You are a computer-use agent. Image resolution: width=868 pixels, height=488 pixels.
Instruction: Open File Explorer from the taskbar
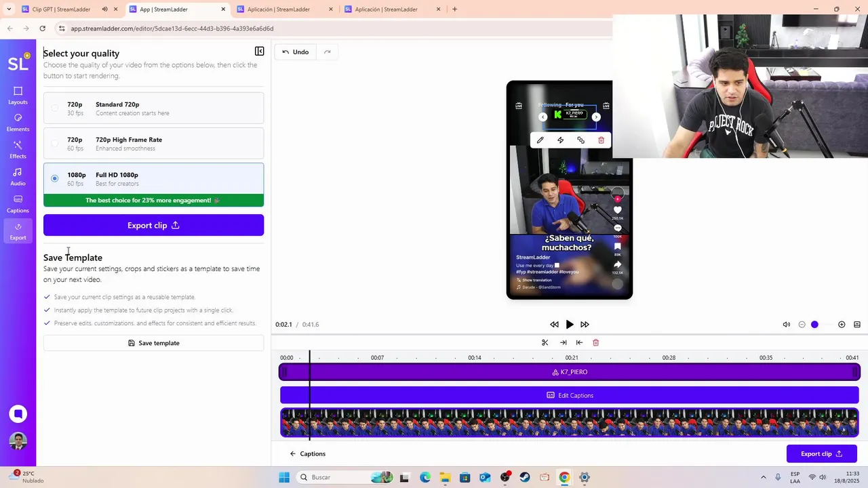pyautogui.click(x=445, y=478)
